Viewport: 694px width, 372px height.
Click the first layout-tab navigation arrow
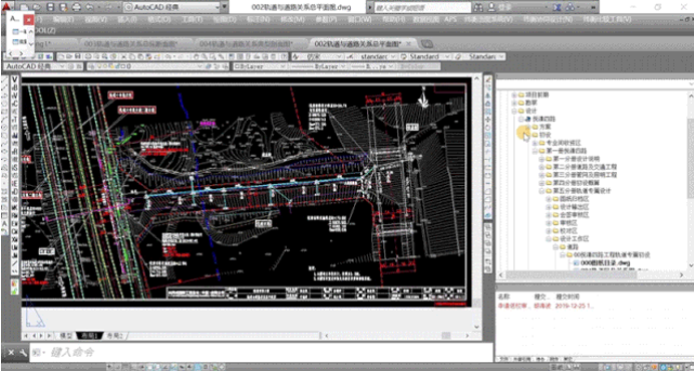[x=27, y=336]
